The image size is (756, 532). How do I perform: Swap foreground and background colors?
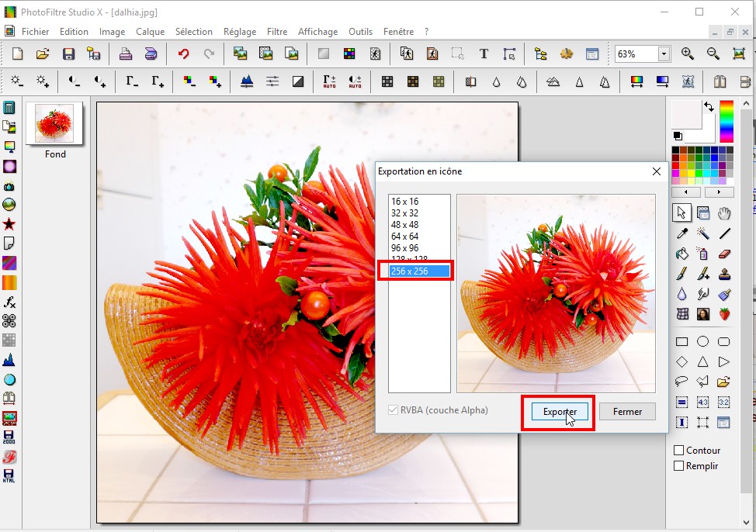point(709,106)
